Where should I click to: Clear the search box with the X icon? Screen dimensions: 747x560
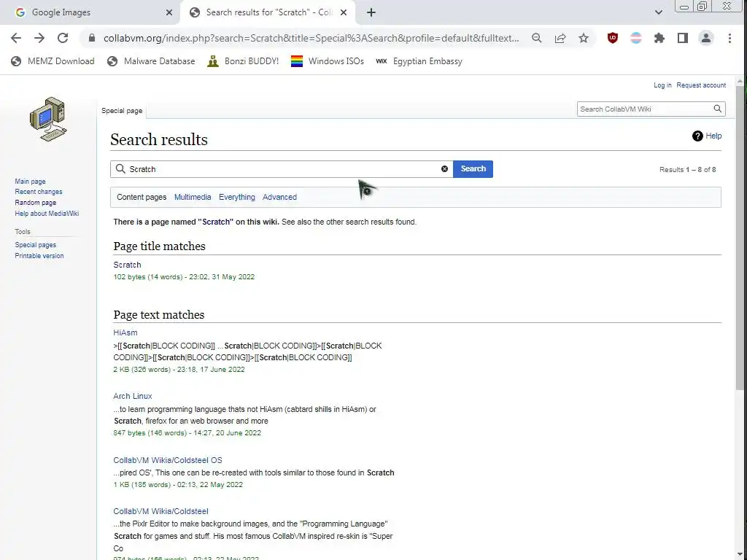(x=444, y=169)
